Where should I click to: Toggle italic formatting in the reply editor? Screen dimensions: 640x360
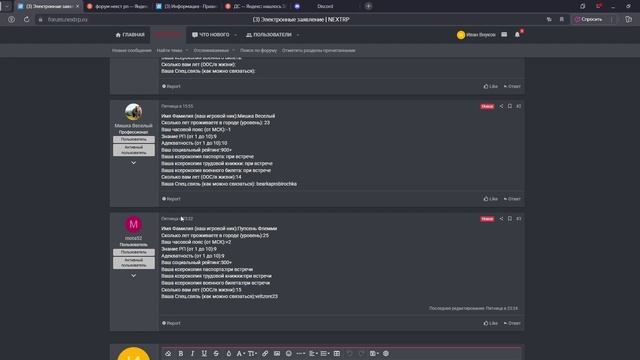(x=192, y=353)
